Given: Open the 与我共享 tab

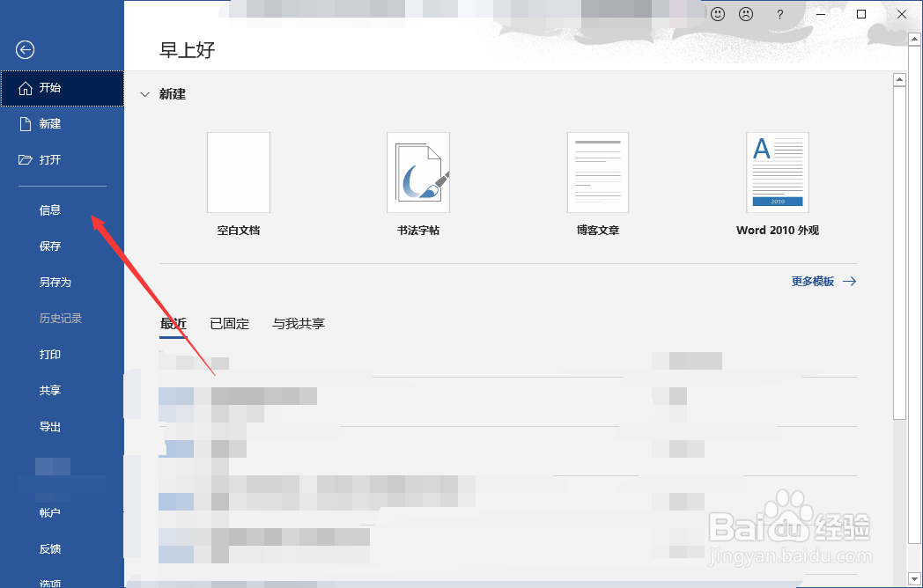Looking at the screenshot, I should point(298,324).
